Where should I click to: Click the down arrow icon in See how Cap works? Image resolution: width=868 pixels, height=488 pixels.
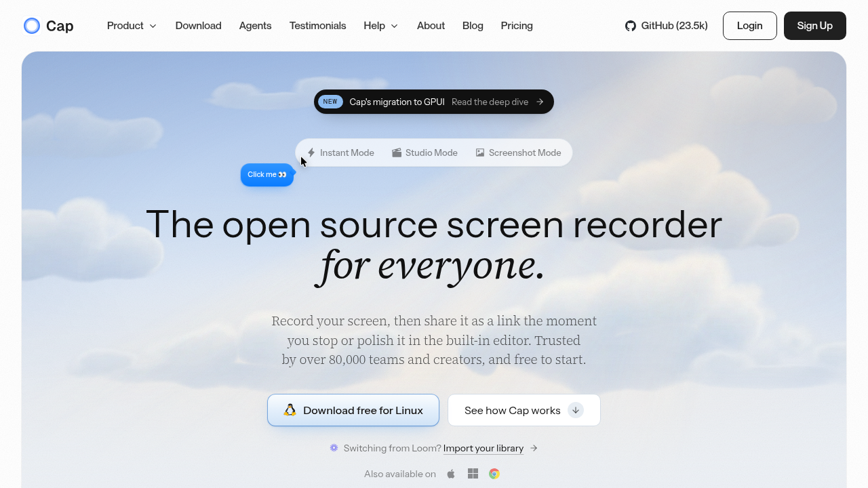click(576, 410)
